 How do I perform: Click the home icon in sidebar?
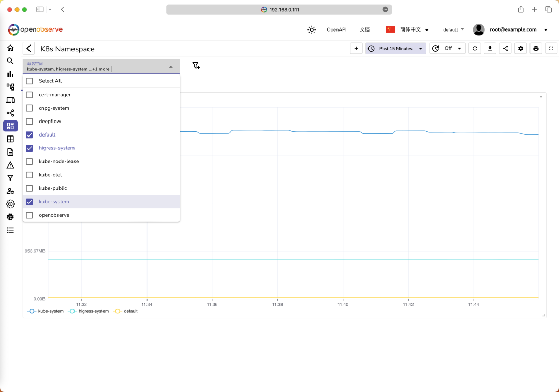tap(10, 48)
